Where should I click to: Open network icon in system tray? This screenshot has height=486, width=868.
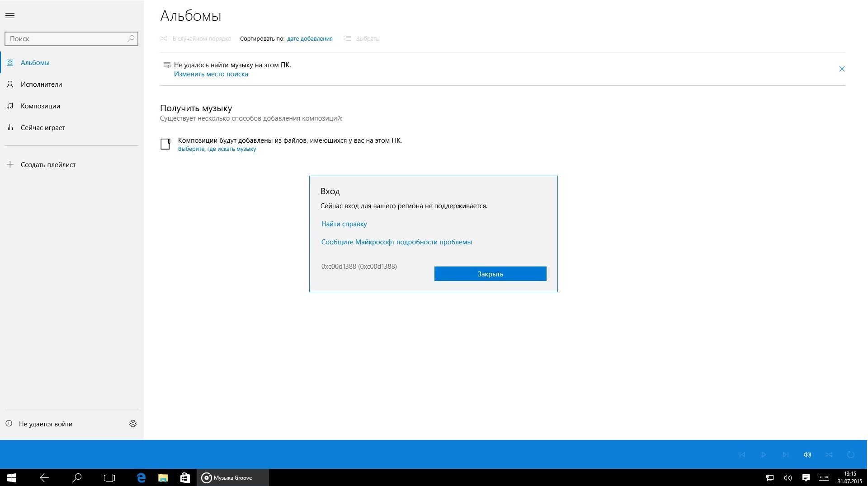770,478
